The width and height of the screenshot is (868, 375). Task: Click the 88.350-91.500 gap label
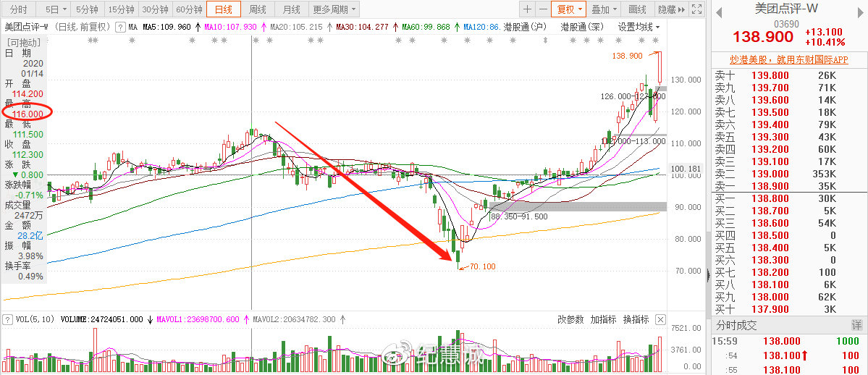pos(519,216)
